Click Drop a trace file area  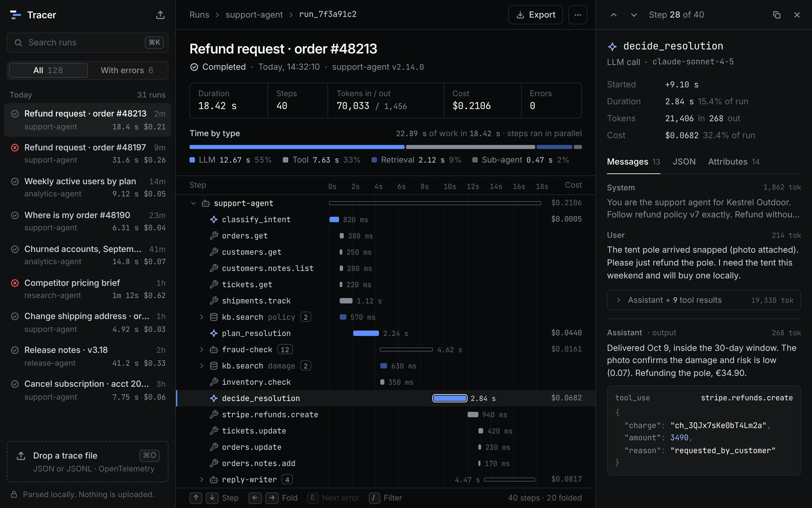(x=88, y=462)
